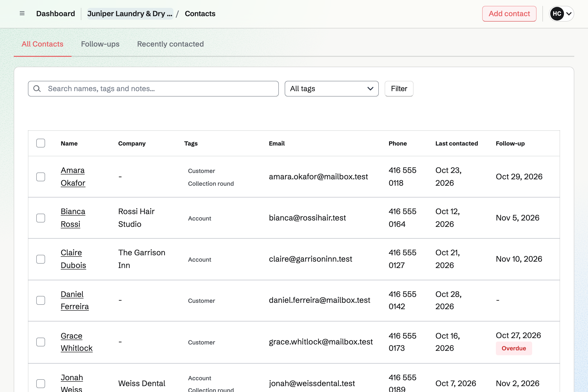
Task: Click the Collection round tag on Amara Okafor
Action: coord(211,184)
